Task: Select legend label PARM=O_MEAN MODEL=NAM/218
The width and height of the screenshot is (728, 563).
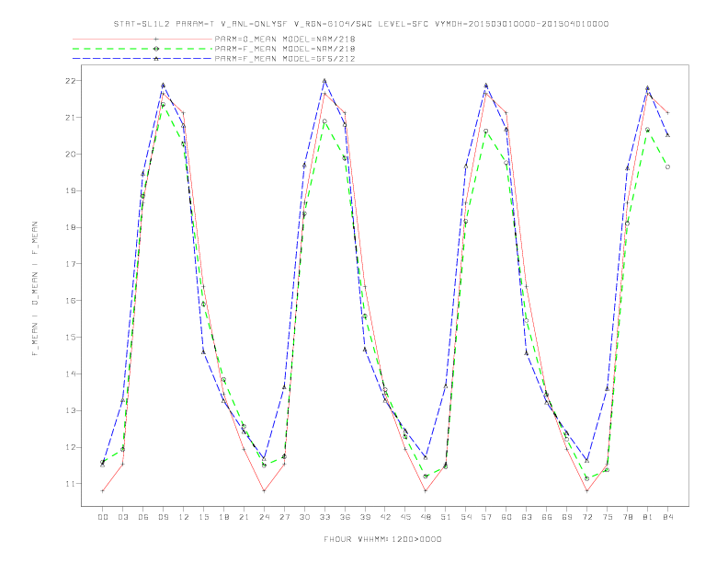Action: pos(285,39)
